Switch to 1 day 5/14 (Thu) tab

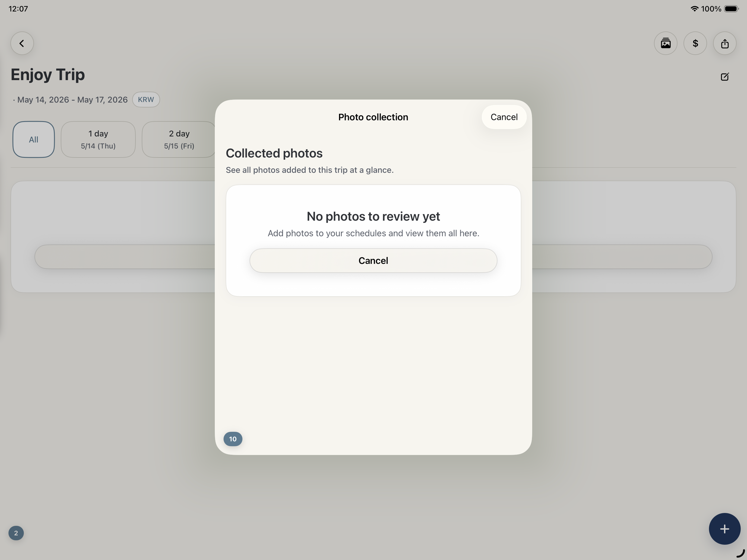coord(98,139)
